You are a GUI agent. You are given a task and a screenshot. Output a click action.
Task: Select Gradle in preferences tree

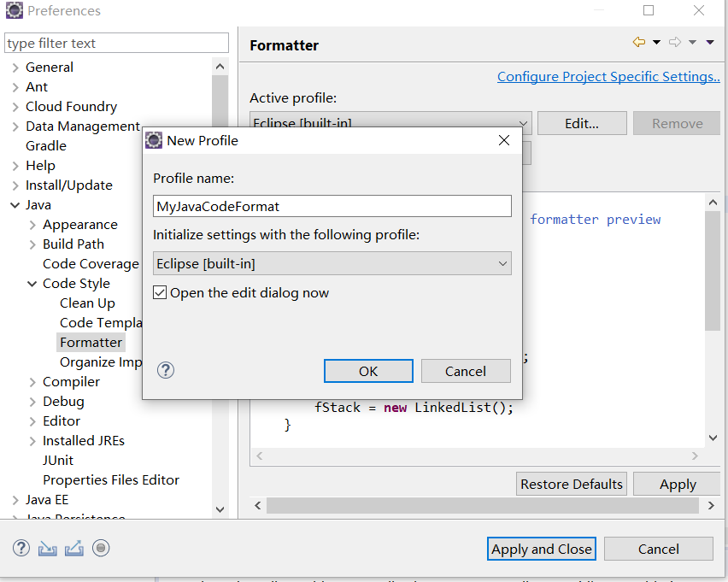click(x=46, y=146)
